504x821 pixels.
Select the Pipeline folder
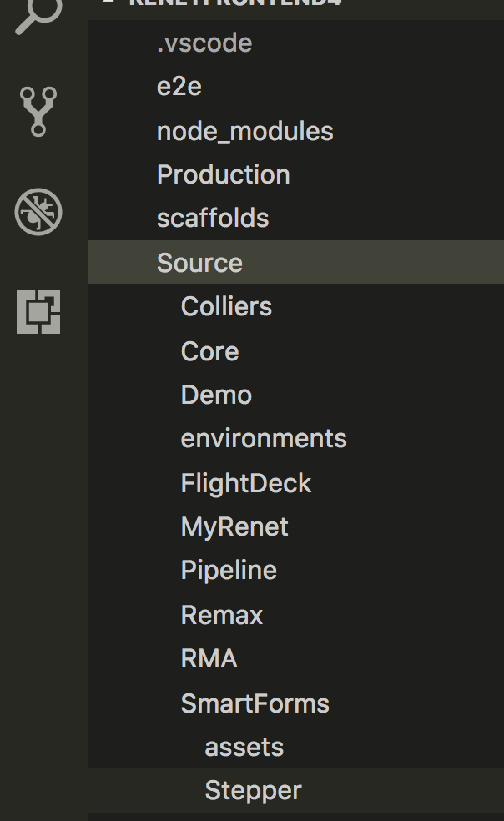click(x=229, y=570)
